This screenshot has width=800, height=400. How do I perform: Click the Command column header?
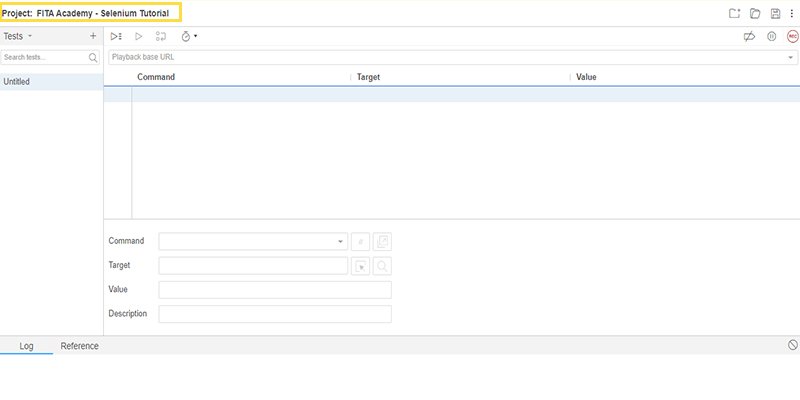point(156,77)
